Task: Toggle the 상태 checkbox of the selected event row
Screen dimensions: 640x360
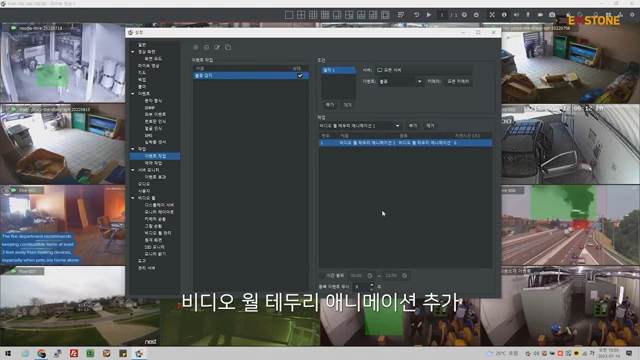Action: click(x=300, y=76)
